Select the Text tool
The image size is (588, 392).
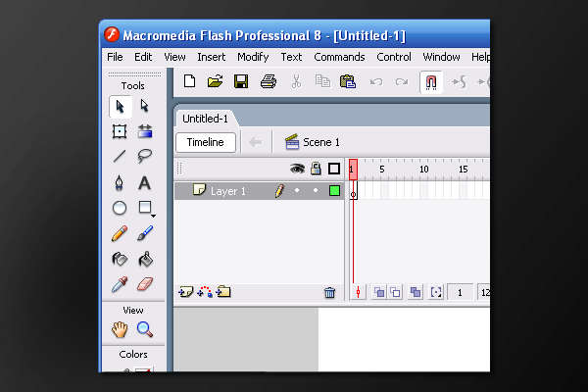click(145, 183)
